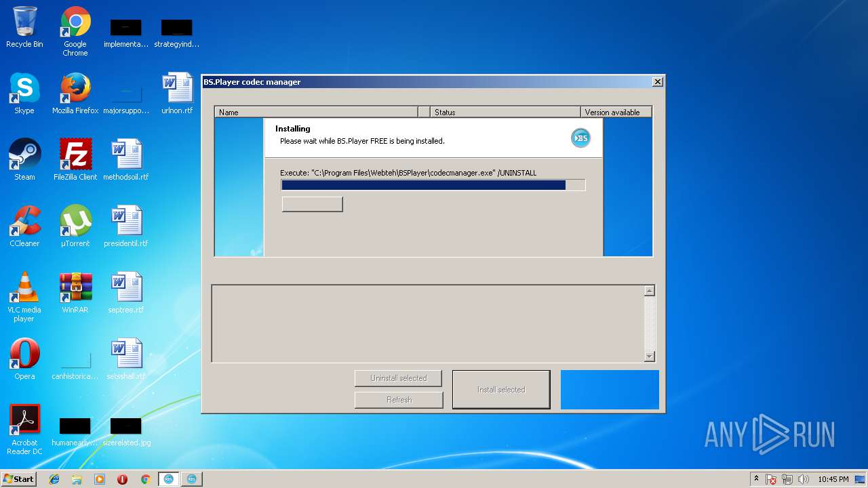The width and height of the screenshot is (868, 488).
Task: Open the Skype desktop shortcut
Action: tap(24, 94)
